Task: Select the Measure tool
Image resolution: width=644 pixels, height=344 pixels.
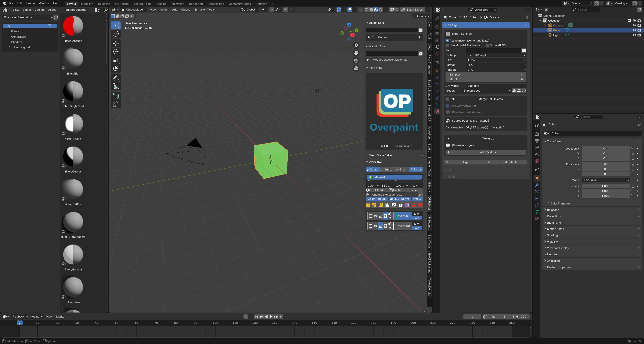Action: pos(116,87)
